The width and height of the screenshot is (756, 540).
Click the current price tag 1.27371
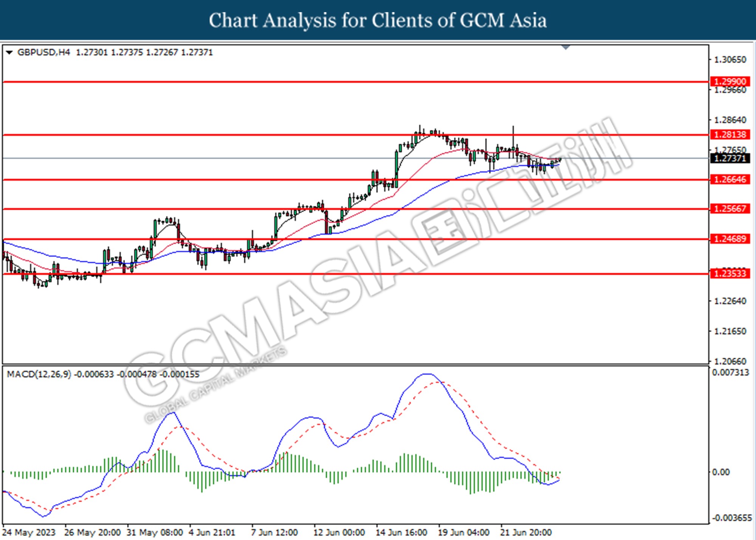click(730, 158)
